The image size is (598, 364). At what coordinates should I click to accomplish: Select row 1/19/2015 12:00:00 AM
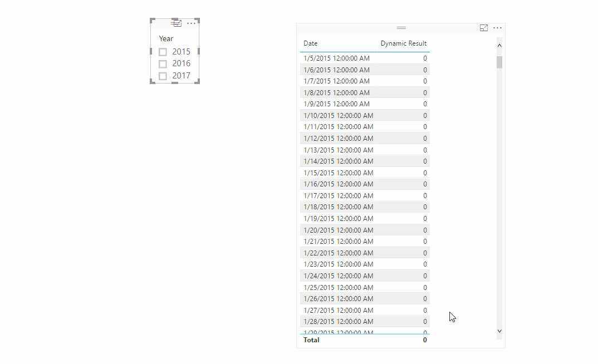(365, 218)
